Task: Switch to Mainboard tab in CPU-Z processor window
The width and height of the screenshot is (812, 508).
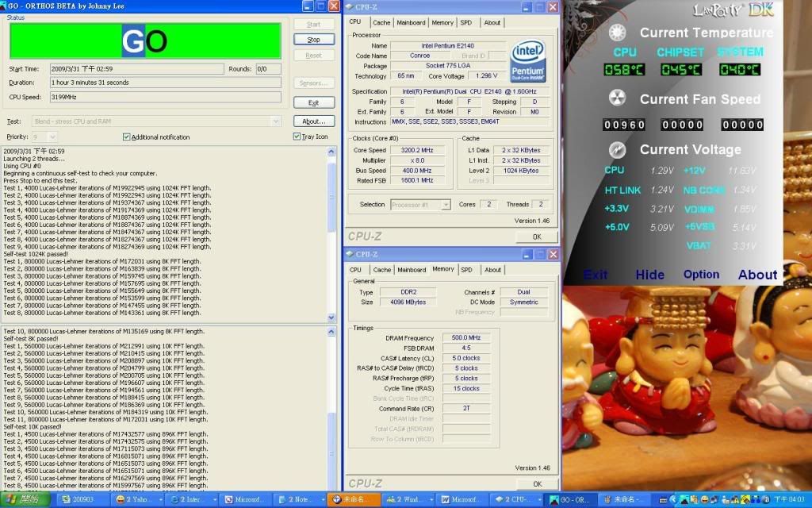Action: (x=411, y=23)
